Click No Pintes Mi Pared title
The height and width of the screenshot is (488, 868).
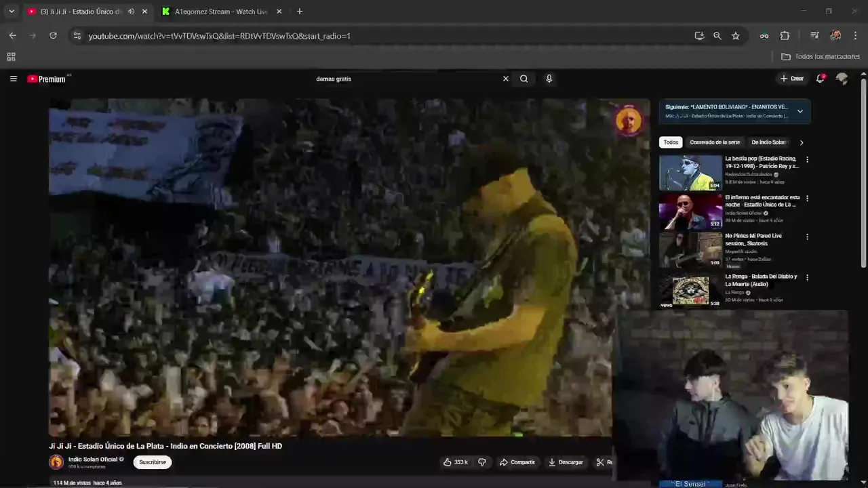coord(753,239)
